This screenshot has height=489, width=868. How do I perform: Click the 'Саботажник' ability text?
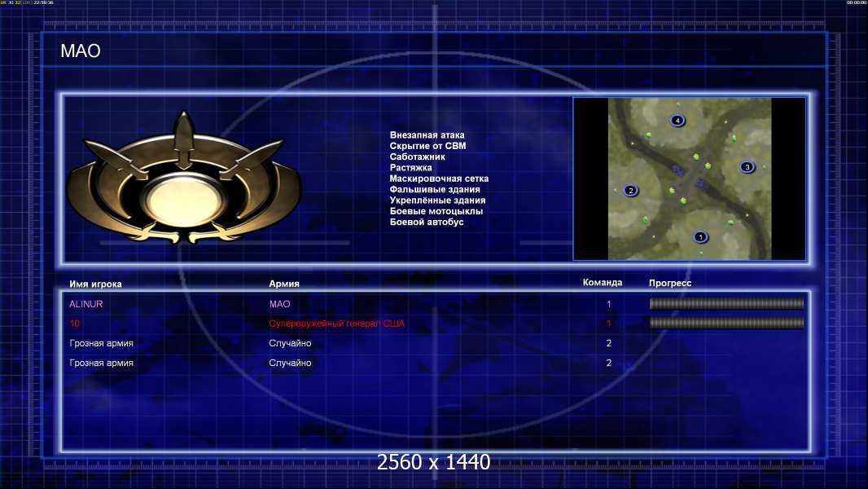pos(417,156)
